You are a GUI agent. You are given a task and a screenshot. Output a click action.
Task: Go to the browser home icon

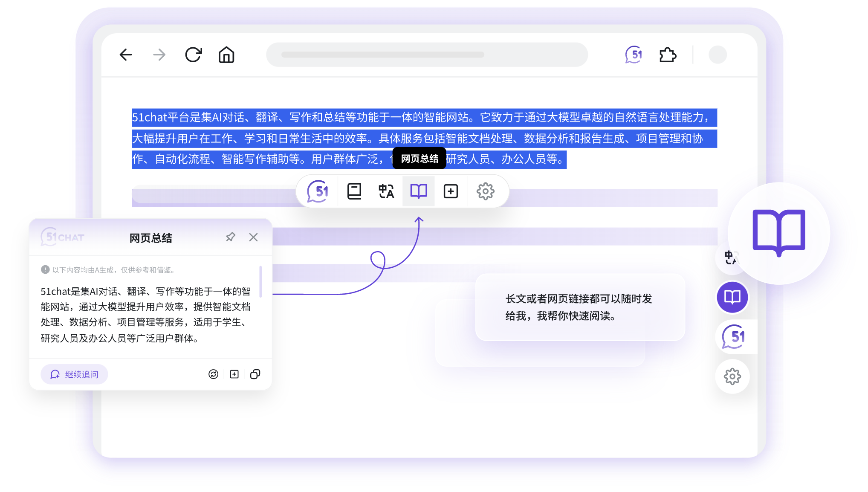tap(226, 55)
